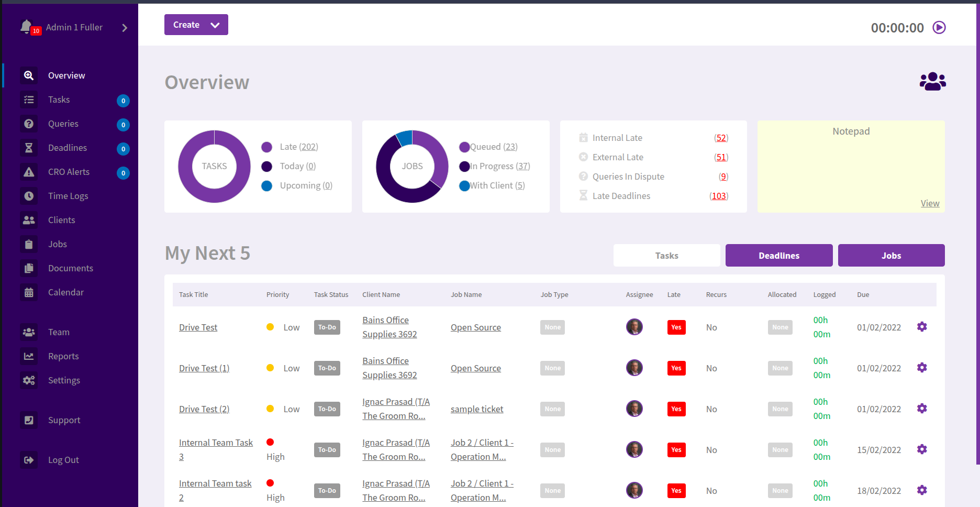Open the team members group icon
The width and height of the screenshot is (980, 507).
coord(932,82)
